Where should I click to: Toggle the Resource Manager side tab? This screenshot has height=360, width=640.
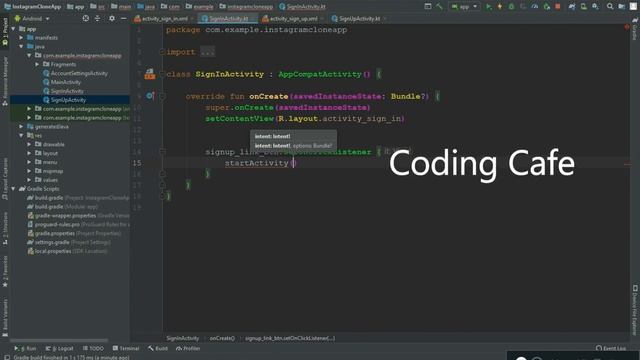(x=5, y=81)
